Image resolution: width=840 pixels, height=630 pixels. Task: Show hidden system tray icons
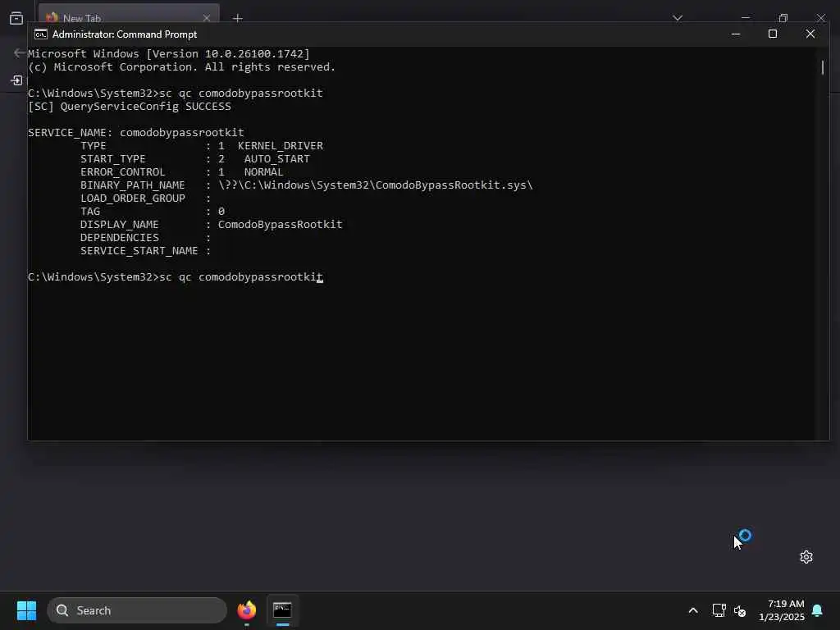point(692,610)
